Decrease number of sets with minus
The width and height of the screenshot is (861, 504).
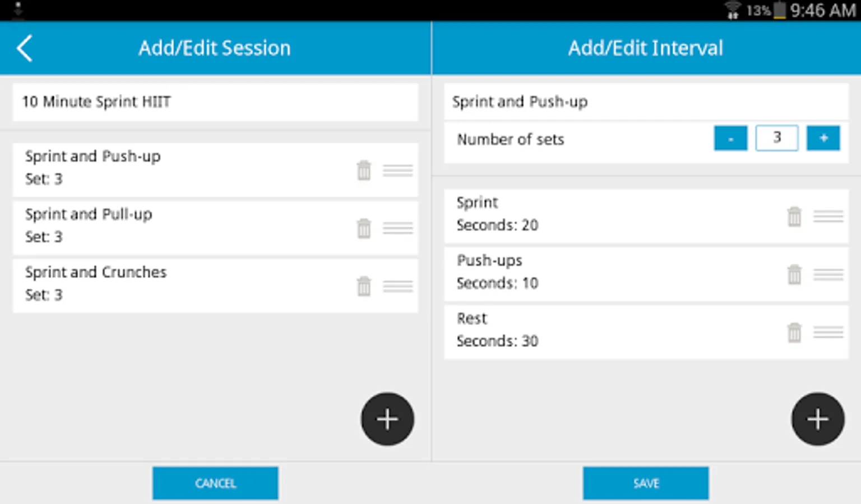[730, 138]
